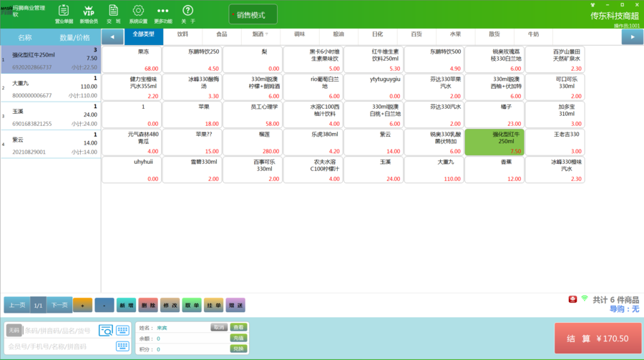Open 系统设置 gear icon

tap(138, 14)
